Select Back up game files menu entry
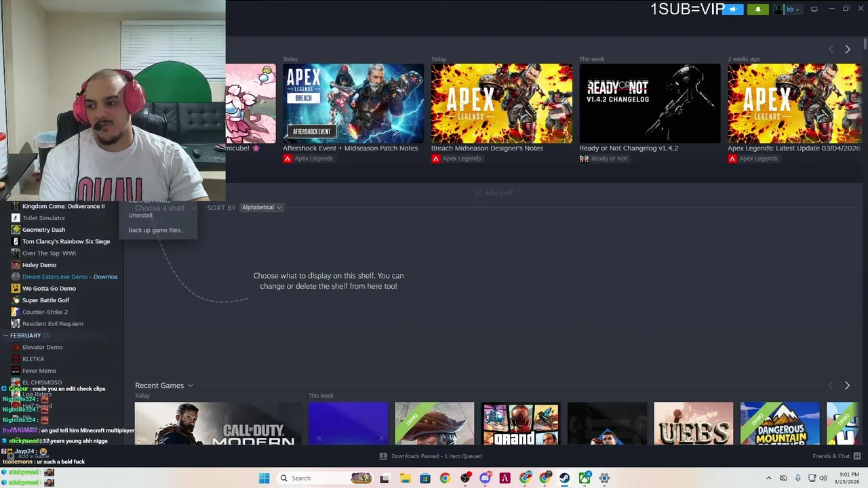 pyautogui.click(x=156, y=230)
